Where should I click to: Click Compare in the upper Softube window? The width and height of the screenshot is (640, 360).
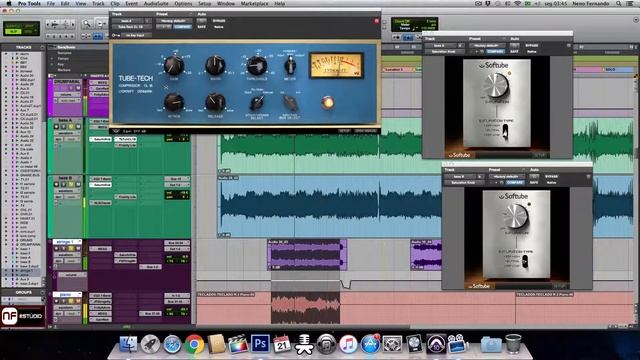[x=495, y=52]
